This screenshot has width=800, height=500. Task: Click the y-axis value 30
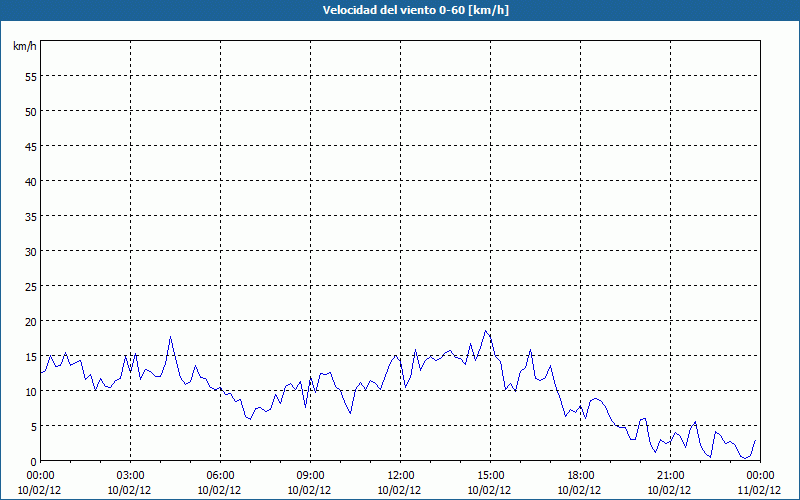coord(31,252)
